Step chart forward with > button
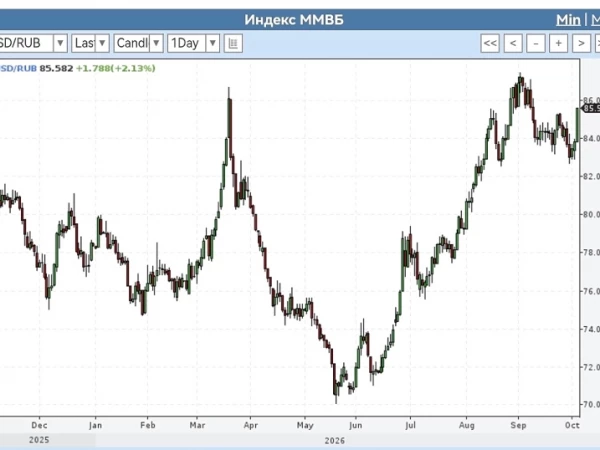 pyautogui.click(x=581, y=43)
